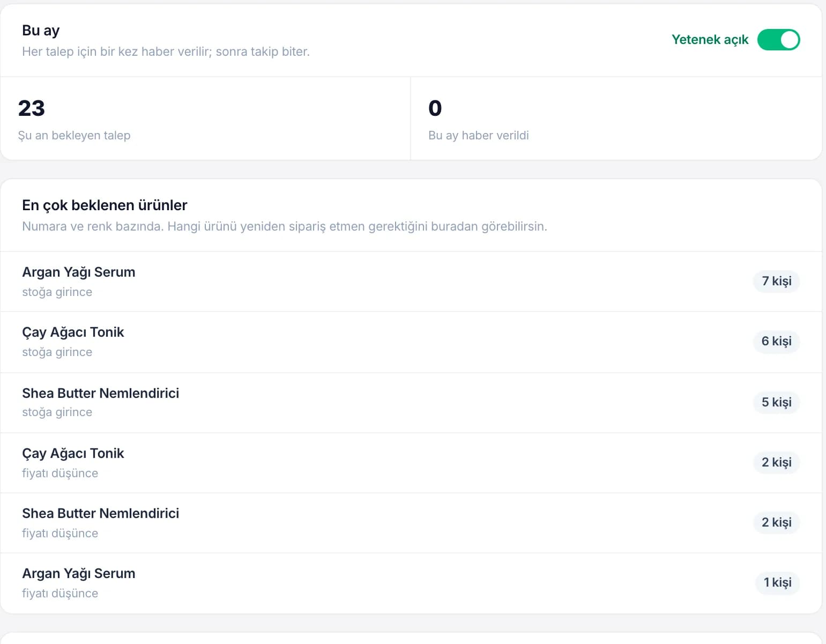The height and width of the screenshot is (644, 826).
Task: Click the notified count 0
Action: pos(435,108)
